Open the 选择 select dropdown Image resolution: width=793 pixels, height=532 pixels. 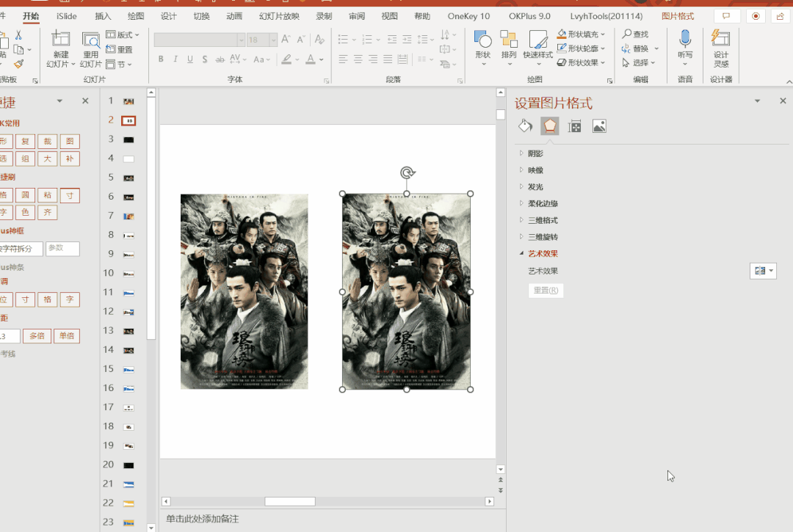[x=639, y=62]
